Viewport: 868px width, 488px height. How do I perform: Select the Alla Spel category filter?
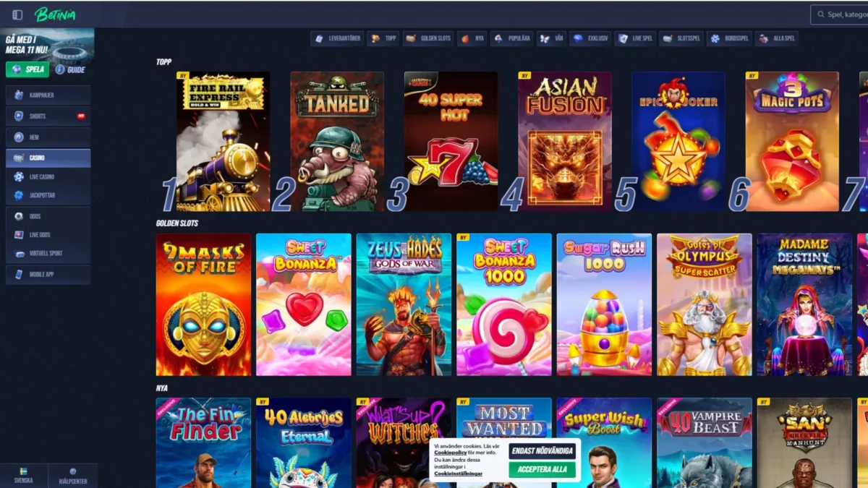(776, 38)
